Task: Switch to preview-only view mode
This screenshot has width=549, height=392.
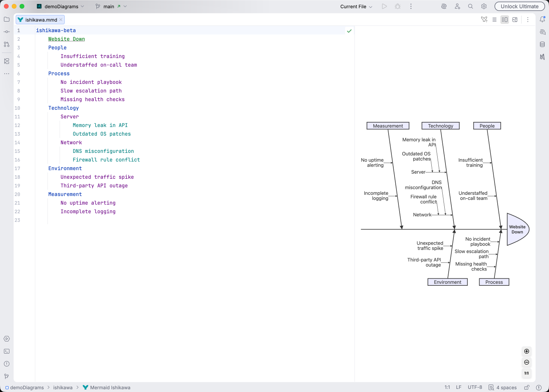Action: 515,19
